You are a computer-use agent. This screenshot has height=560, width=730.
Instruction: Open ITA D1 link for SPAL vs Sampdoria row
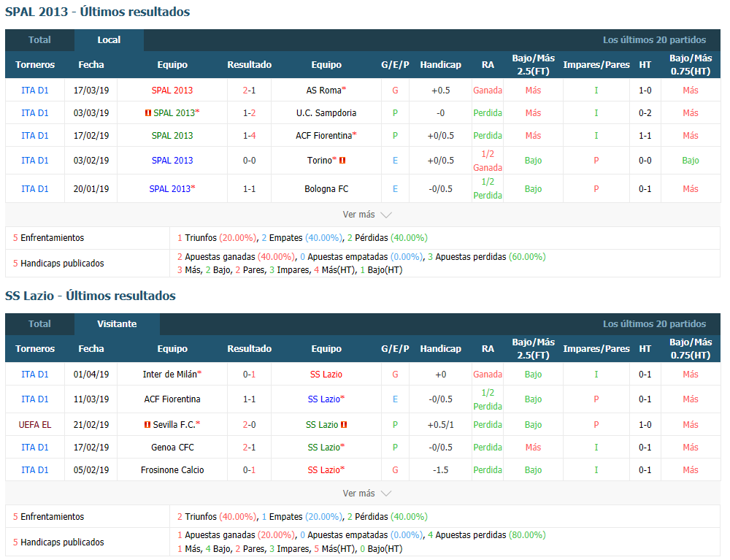35,113
